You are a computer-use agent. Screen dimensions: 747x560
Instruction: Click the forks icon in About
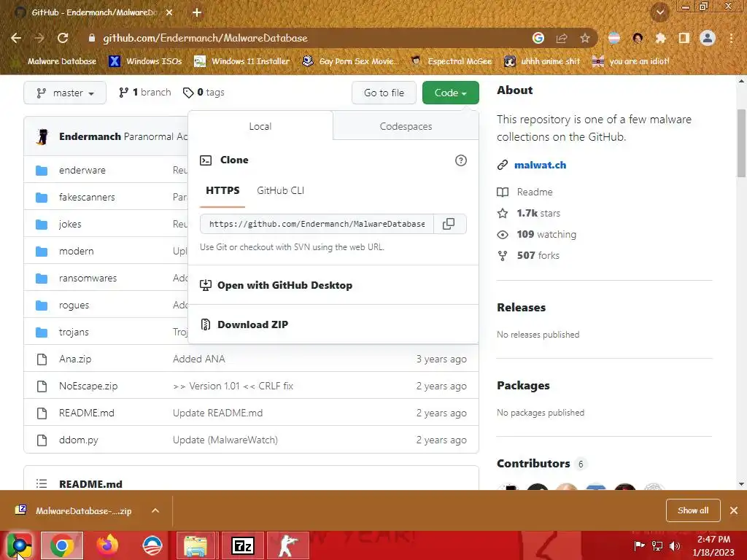click(503, 256)
